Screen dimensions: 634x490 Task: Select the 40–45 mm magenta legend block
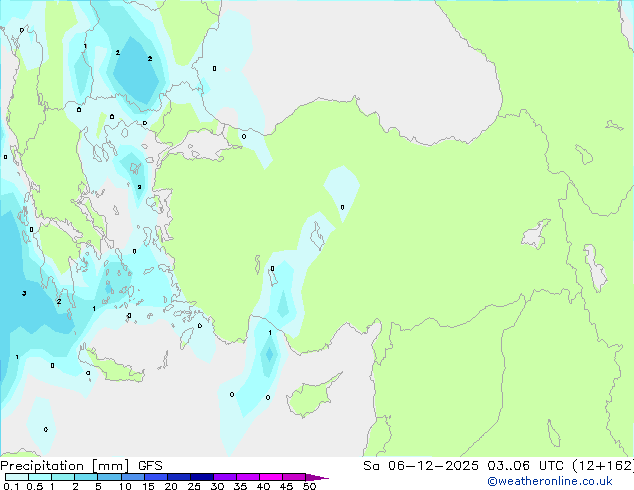pyautogui.click(x=271, y=477)
